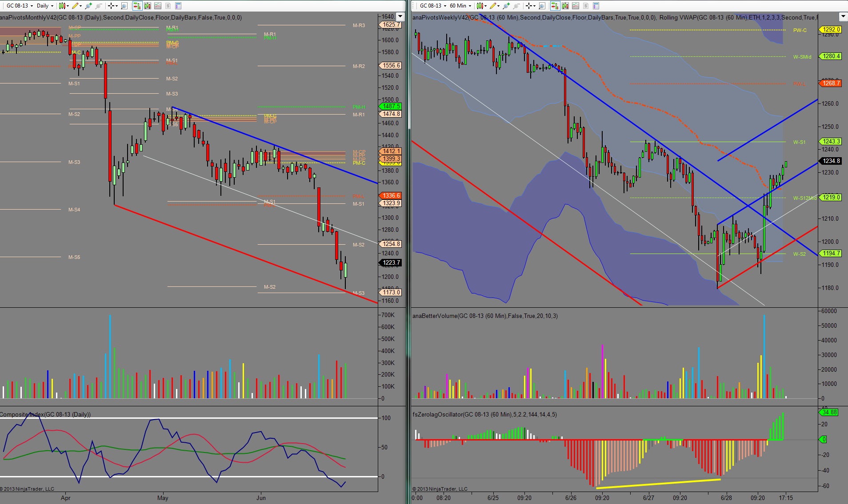This screenshot has height=504, width=848.
Task: Select the green 1487.5 price marker
Action: click(x=390, y=106)
